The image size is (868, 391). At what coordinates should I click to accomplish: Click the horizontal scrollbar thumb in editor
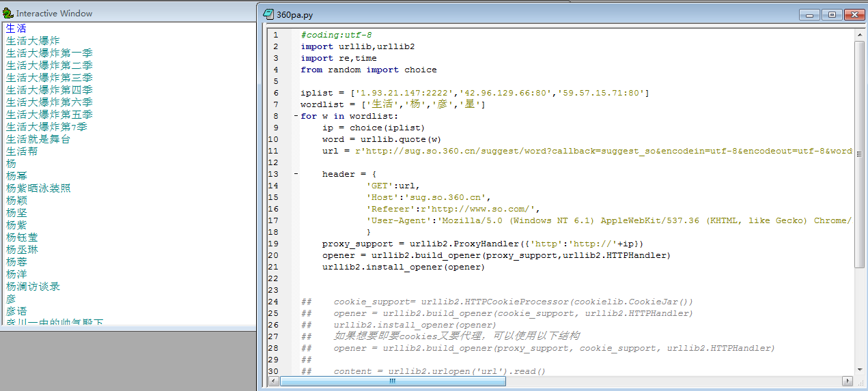coord(392,381)
